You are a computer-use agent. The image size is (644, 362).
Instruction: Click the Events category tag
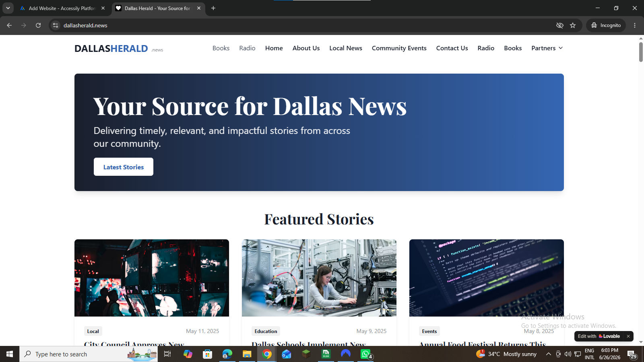(429, 331)
